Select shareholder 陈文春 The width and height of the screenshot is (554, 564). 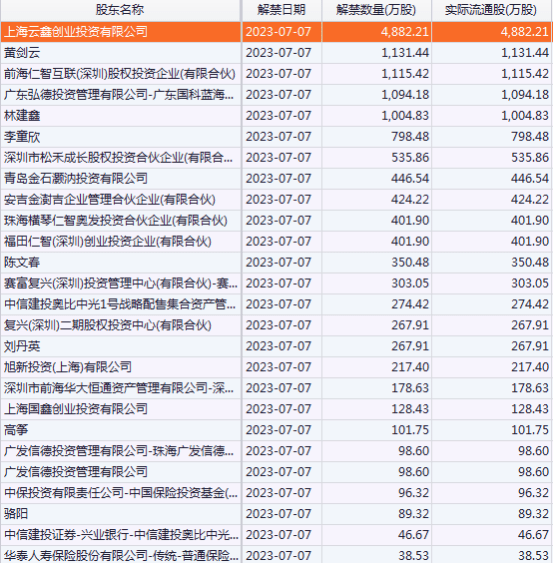click(x=22, y=263)
